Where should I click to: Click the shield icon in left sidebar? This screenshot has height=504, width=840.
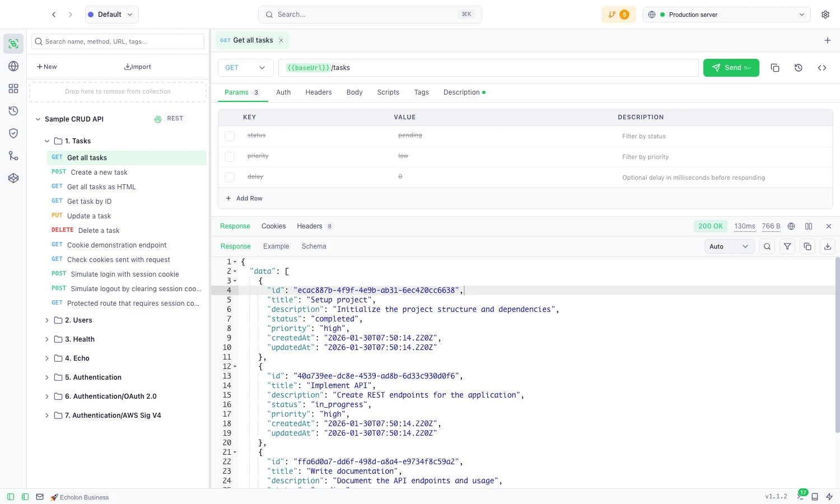coord(13,133)
